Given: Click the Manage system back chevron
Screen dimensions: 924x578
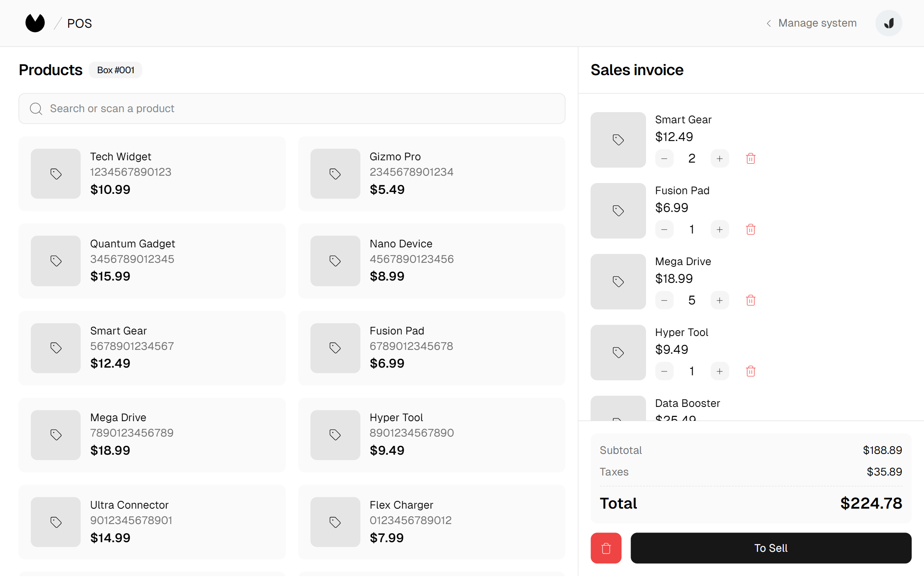Looking at the screenshot, I should (x=768, y=24).
